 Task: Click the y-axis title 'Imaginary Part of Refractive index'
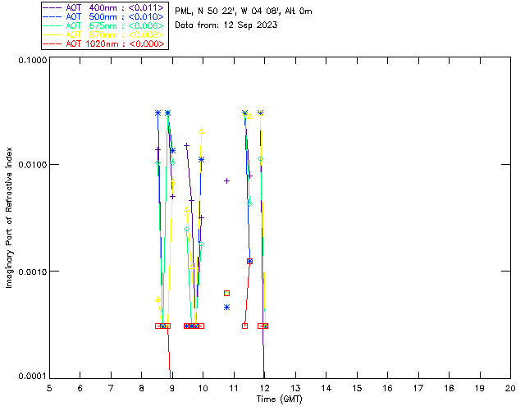click(x=9, y=217)
